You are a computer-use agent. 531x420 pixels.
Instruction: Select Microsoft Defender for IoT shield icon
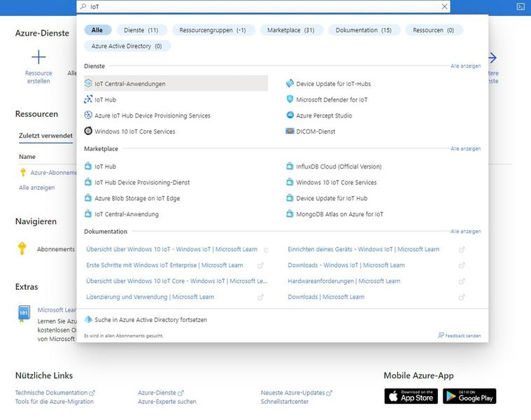coord(290,99)
